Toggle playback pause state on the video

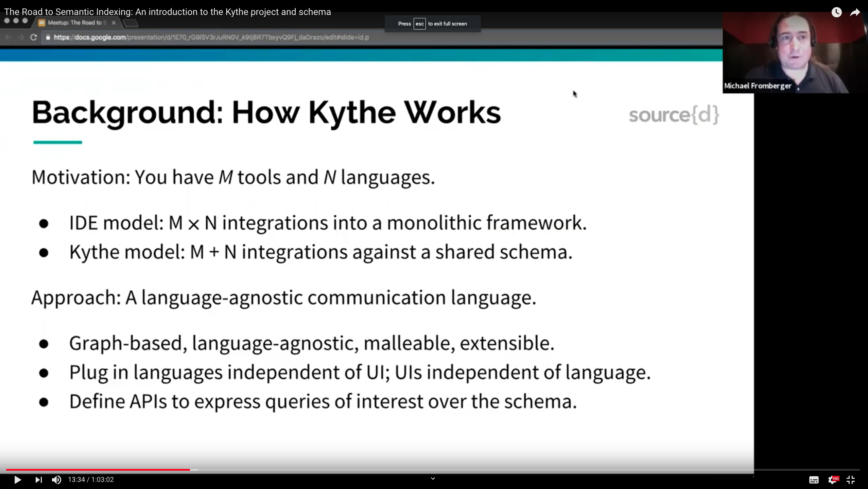tap(18, 479)
